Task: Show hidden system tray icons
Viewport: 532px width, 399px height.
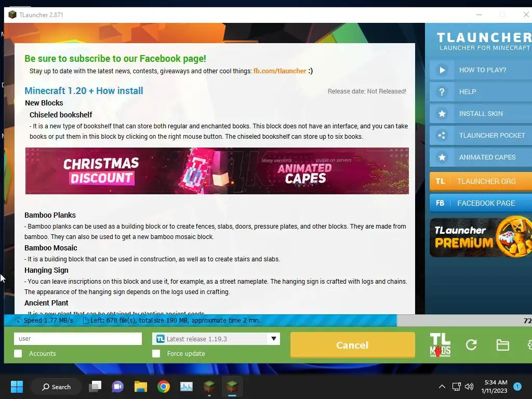Action: pos(442,387)
